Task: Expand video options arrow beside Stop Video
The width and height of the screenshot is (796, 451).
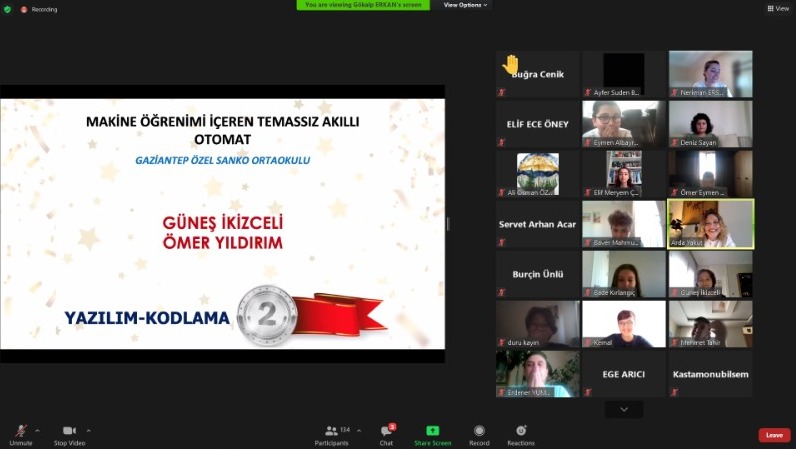Action: pos(88,430)
